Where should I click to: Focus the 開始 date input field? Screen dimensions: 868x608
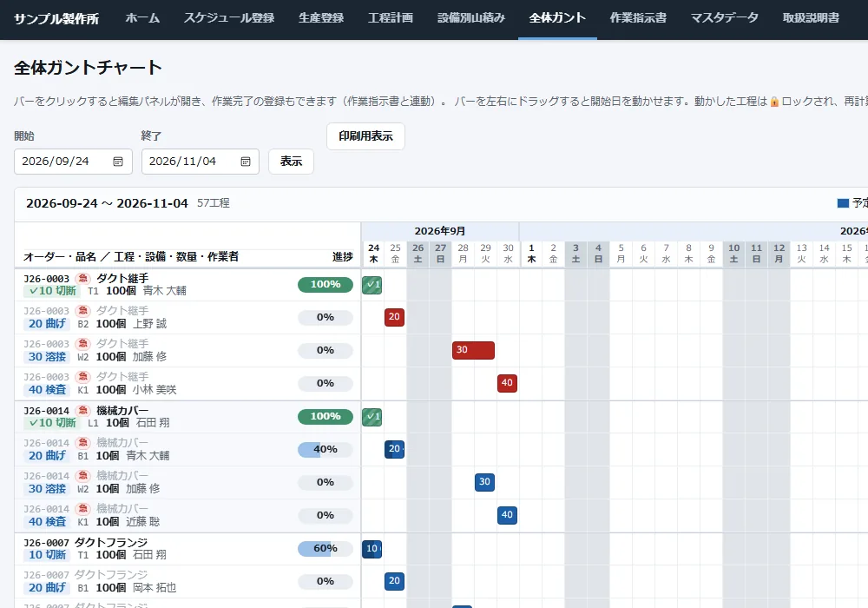click(x=73, y=162)
